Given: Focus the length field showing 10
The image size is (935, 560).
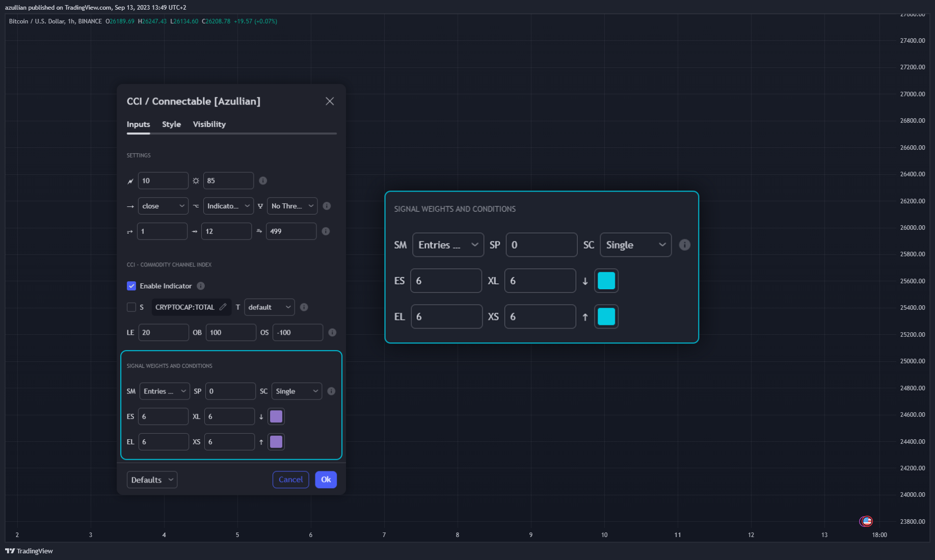Looking at the screenshot, I should click(163, 180).
